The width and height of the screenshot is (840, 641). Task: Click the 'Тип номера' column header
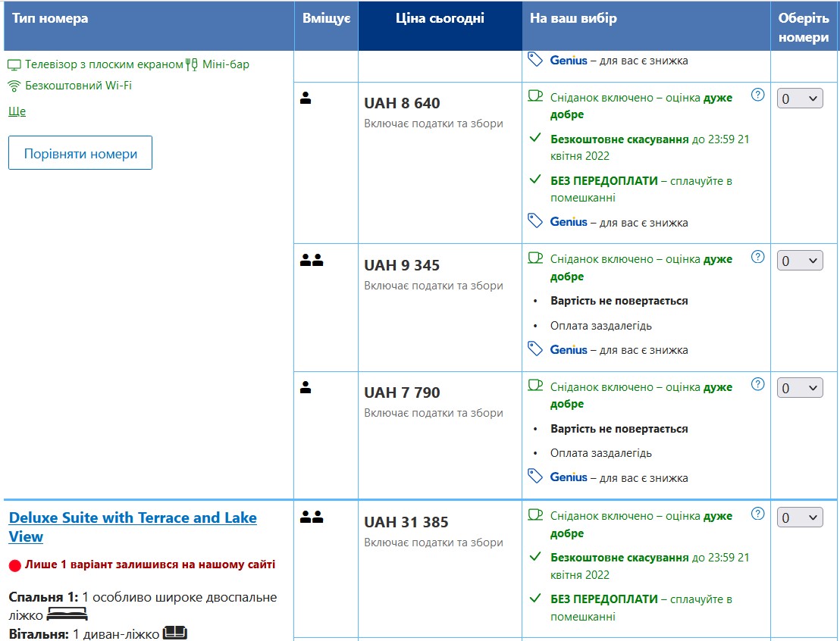tap(50, 19)
